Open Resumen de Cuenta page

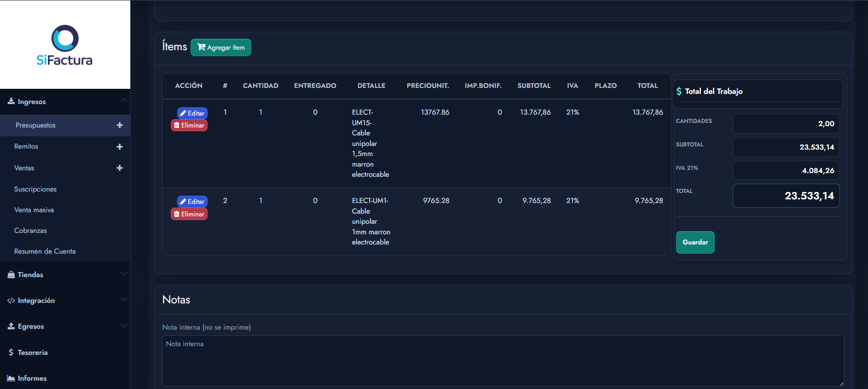point(45,251)
